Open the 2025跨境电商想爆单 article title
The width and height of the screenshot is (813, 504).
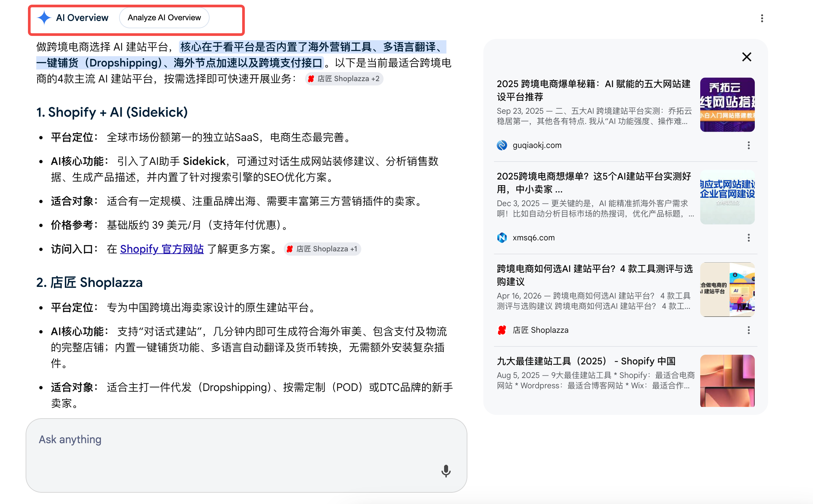[x=593, y=183]
